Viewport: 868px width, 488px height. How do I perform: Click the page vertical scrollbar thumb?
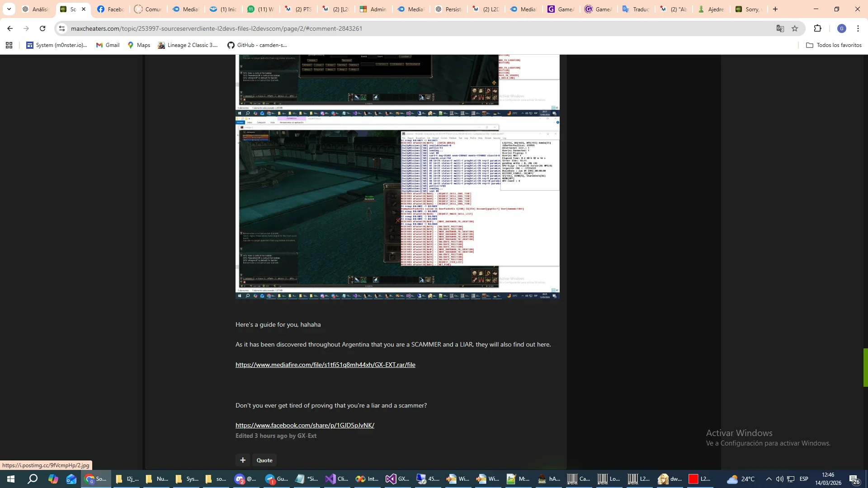[x=865, y=367]
